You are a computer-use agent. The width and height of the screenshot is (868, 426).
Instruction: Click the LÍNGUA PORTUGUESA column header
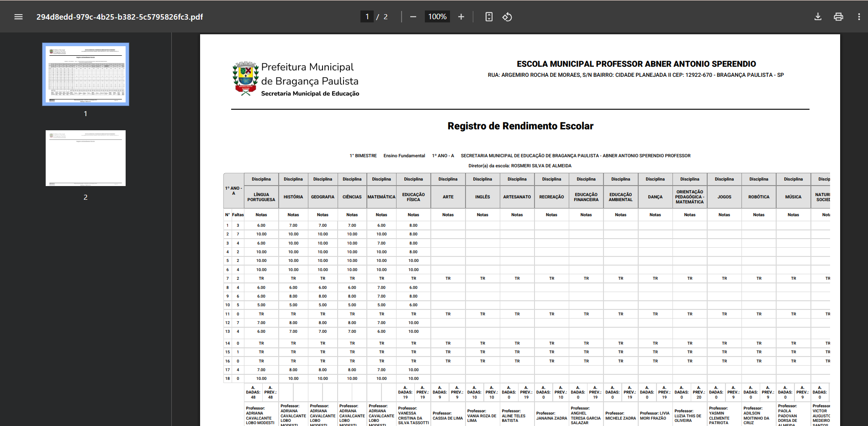click(x=261, y=197)
